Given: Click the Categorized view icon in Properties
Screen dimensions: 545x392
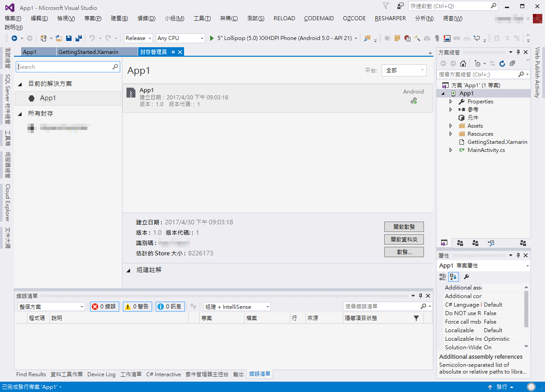Looking at the screenshot, I should pyautogui.click(x=443, y=277).
